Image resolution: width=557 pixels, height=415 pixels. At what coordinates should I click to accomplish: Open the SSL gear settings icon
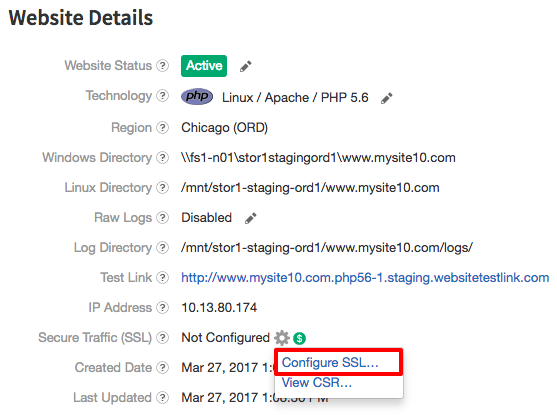pyautogui.click(x=282, y=338)
